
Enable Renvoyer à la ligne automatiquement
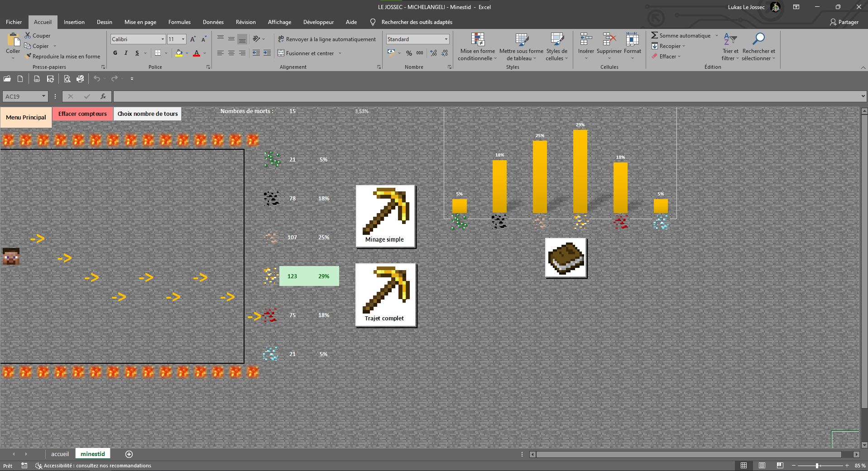327,39
